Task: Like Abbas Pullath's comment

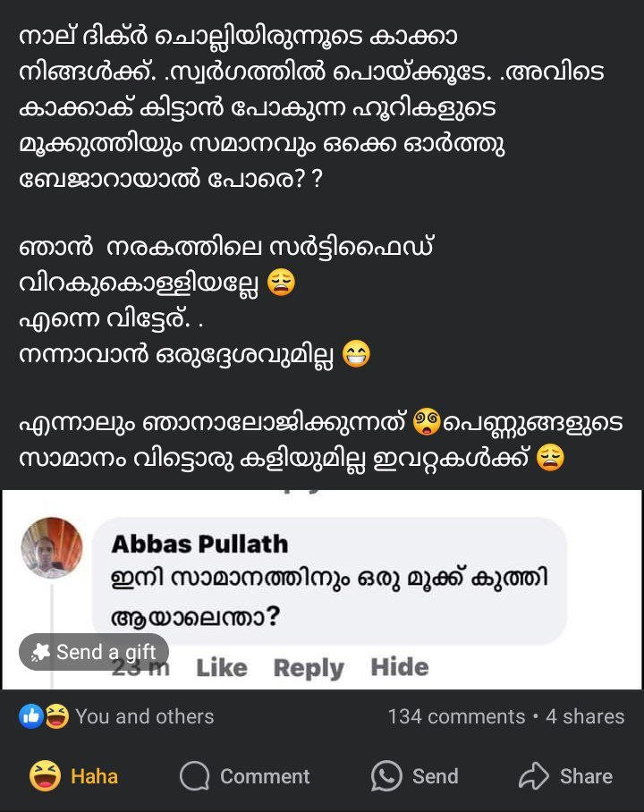Action: click(x=221, y=667)
